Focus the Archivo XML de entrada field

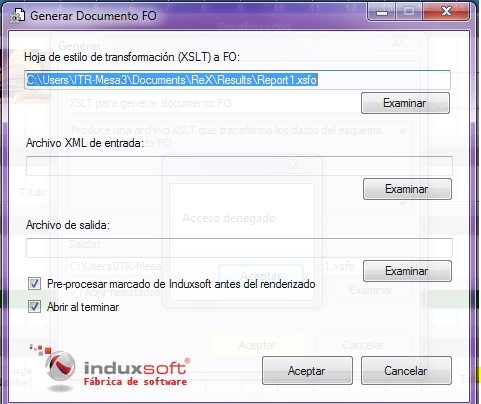coord(239,166)
